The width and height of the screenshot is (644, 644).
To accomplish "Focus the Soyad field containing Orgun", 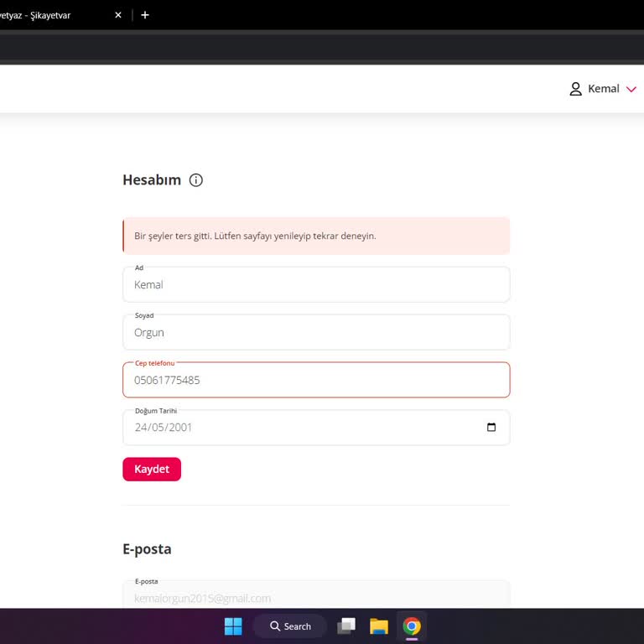I will 316,332.
